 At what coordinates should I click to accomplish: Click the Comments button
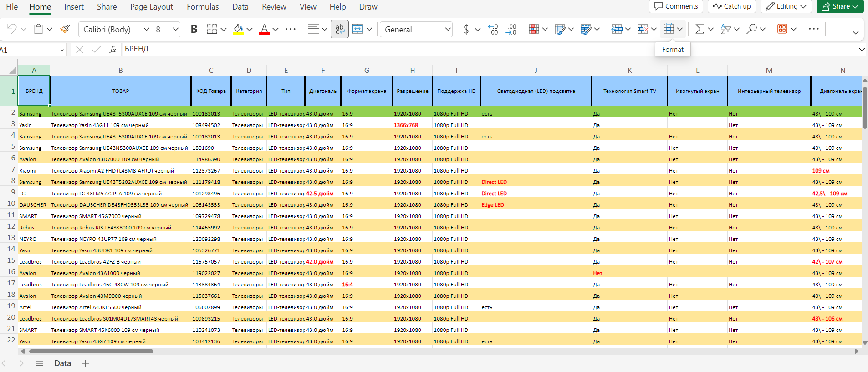pos(676,6)
